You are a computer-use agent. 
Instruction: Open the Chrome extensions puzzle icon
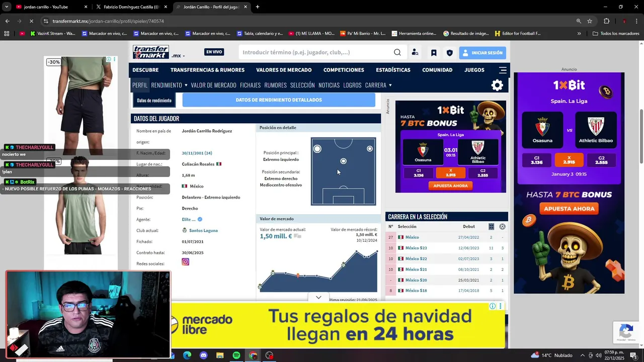pyautogui.click(x=606, y=21)
